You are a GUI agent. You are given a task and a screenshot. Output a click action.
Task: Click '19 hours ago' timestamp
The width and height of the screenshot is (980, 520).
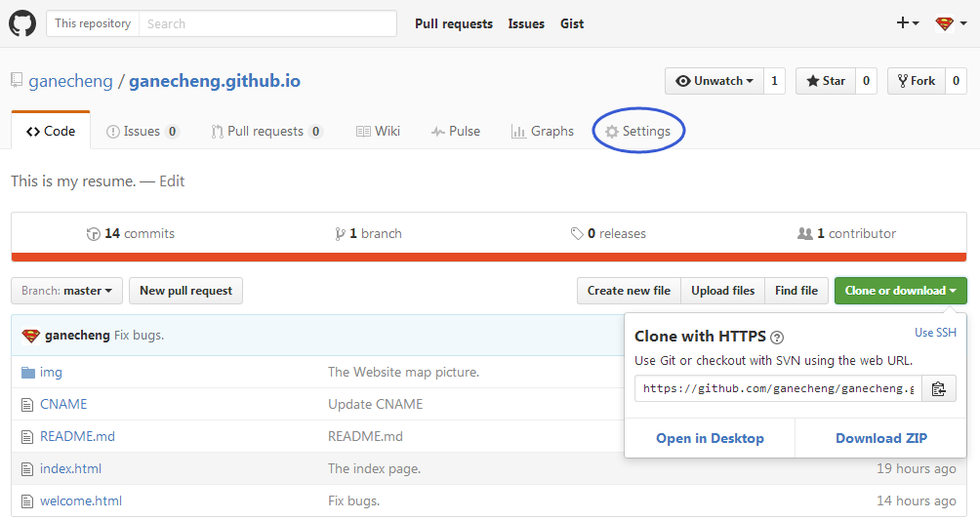click(x=917, y=468)
